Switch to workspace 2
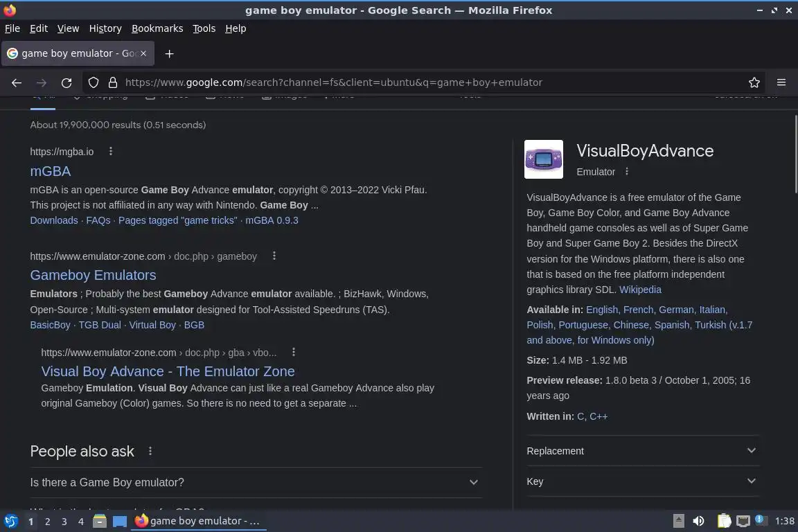Viewport: 798px width, 532px height. tap(47, 522)
